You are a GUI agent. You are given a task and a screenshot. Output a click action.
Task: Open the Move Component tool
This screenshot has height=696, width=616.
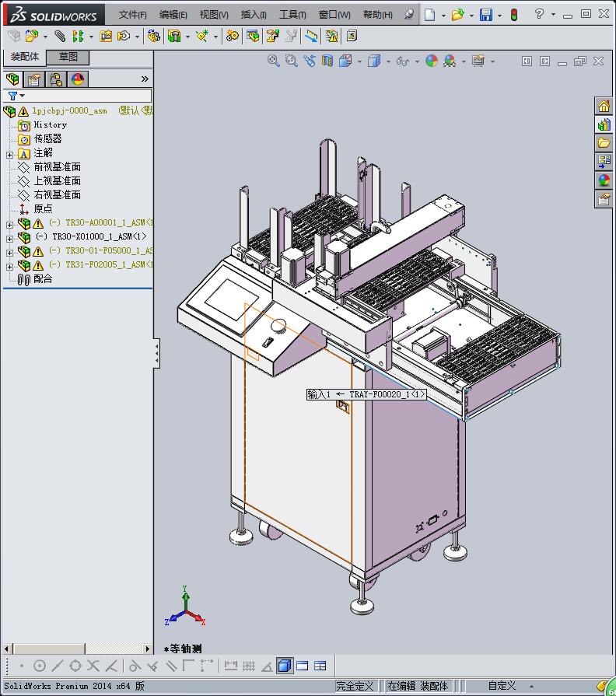point(124,36)
